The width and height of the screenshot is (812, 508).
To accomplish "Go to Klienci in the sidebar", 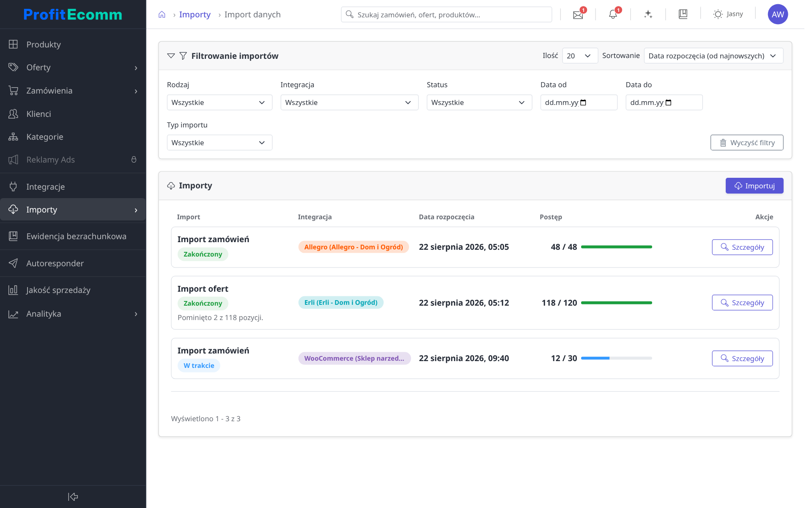I will coord(73,114).
